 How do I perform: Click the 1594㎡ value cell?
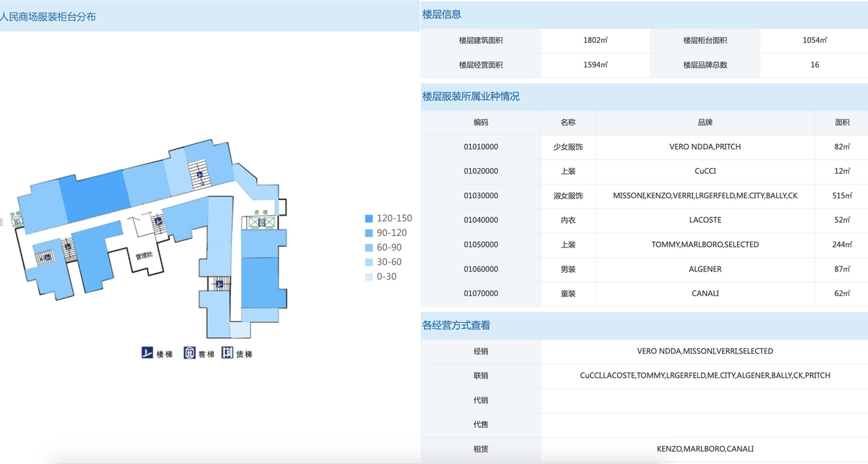click(595, 65)
